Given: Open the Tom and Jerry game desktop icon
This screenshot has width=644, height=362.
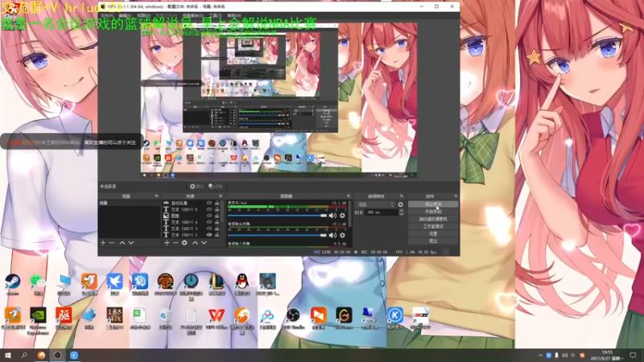Looking at the screenshot, I should click(x=267, y=282).
